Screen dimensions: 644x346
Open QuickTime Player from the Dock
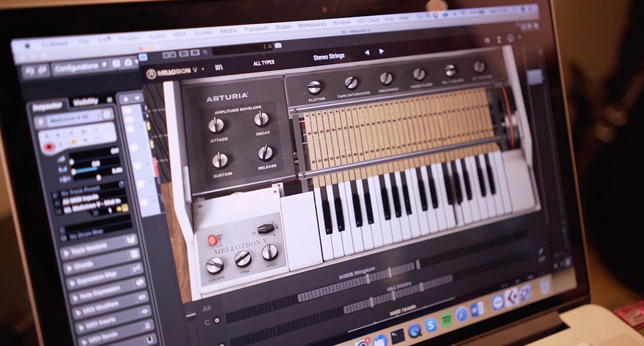coord(415,330)
